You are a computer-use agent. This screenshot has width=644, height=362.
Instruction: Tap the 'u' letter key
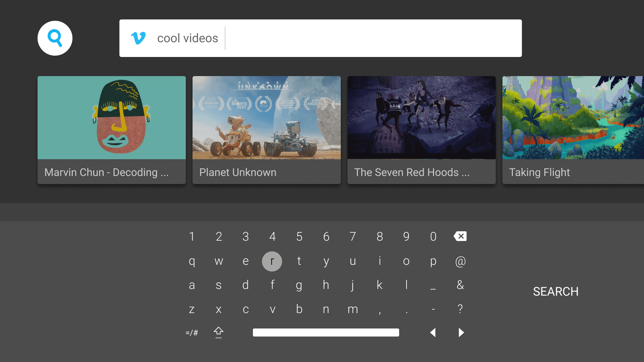pyautogui.click(x=353, y=261)
